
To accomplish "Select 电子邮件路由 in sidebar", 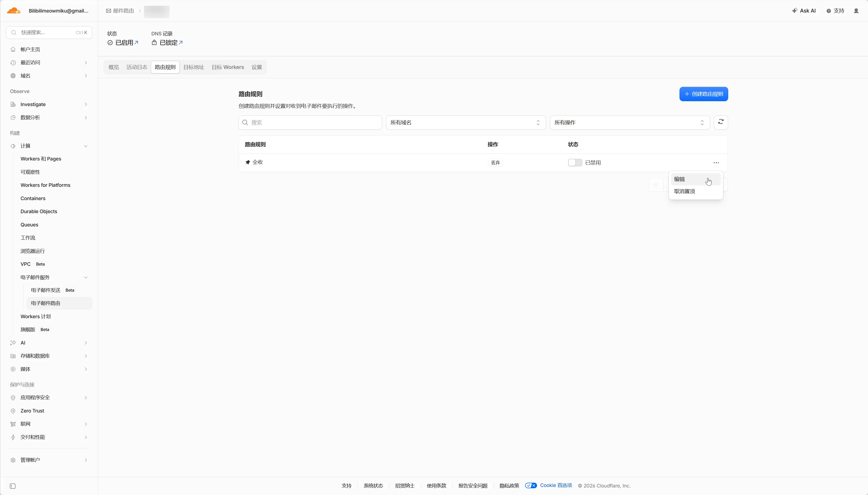I will point(59,303).
